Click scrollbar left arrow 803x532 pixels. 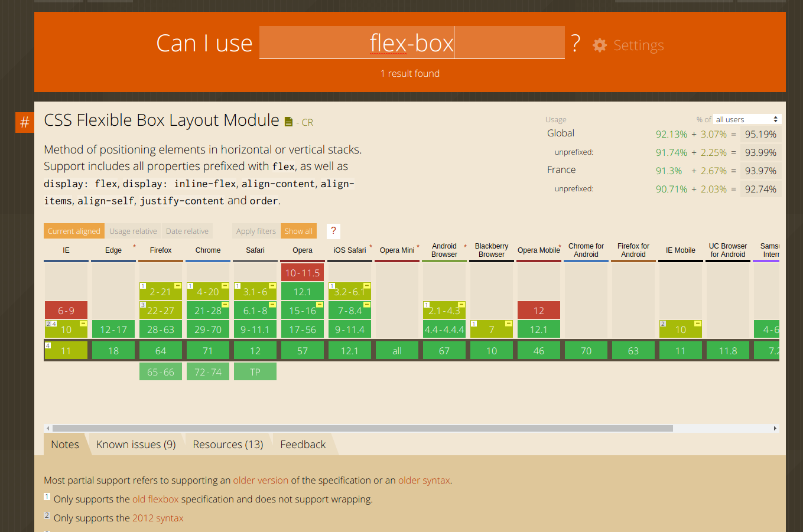coord(47,428)
